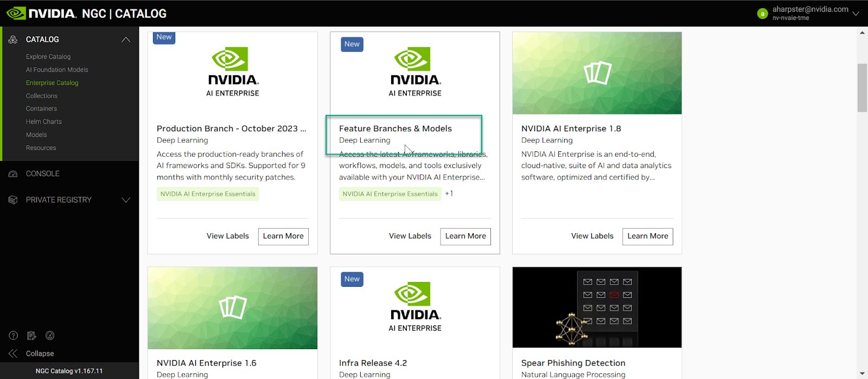Open Feature Branches & Models title

(395, 129)
